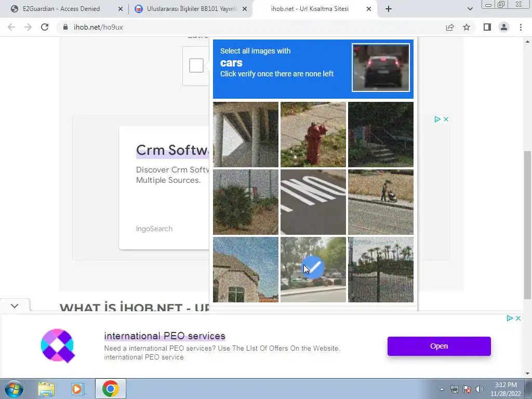532x399 pixels.
Task: Select the tile with person pushing stroller
Action: (381, 202)
